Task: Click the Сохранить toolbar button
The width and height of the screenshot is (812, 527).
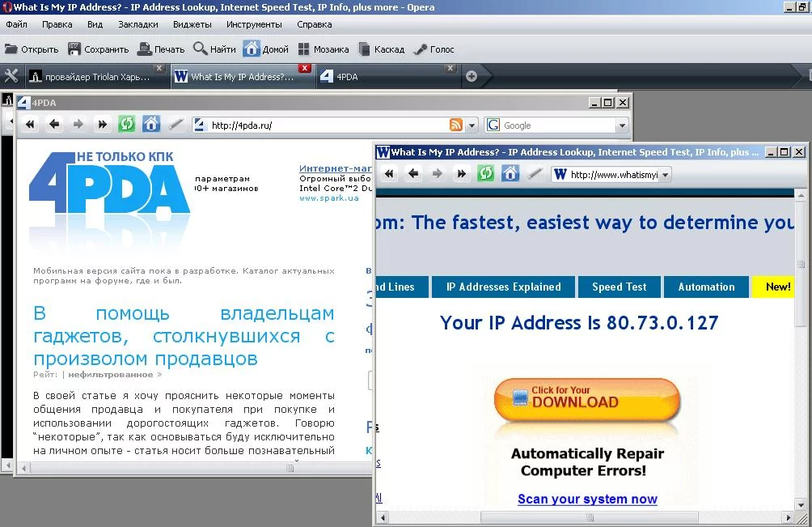Action: click(99, 49)
